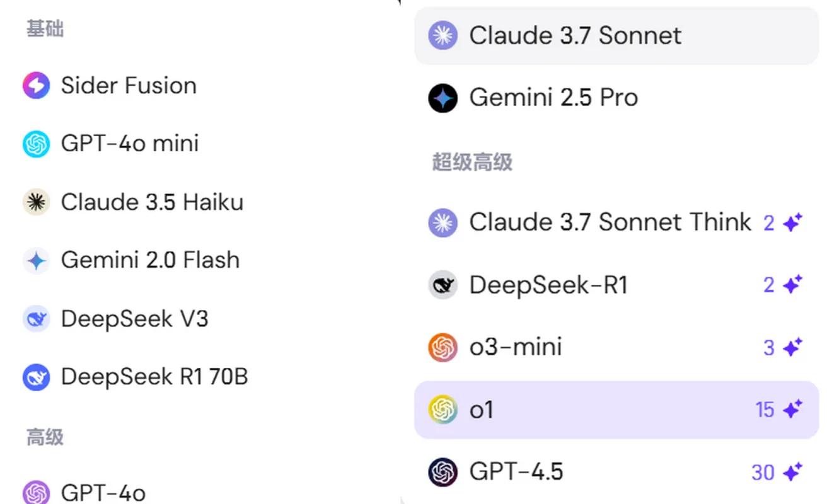Click the Gemini 2.5 Pro black icon
Viewport: 827px width, 504px height.
pos(442,98)
